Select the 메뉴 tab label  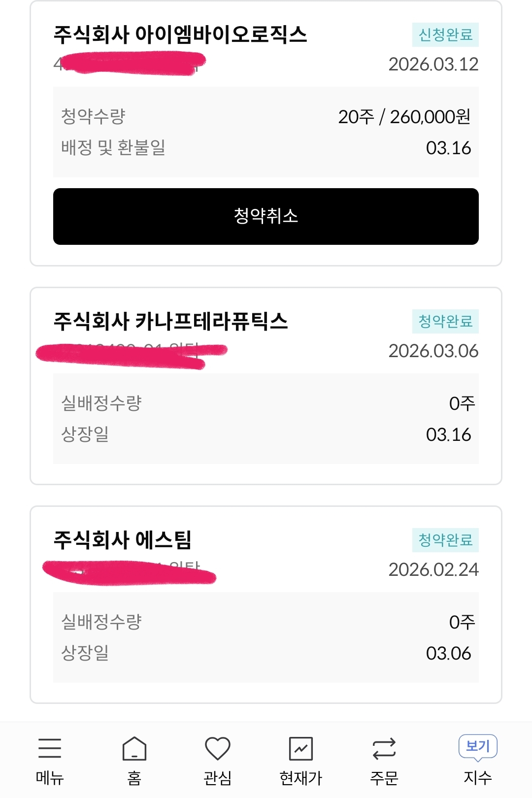point(50,778)
